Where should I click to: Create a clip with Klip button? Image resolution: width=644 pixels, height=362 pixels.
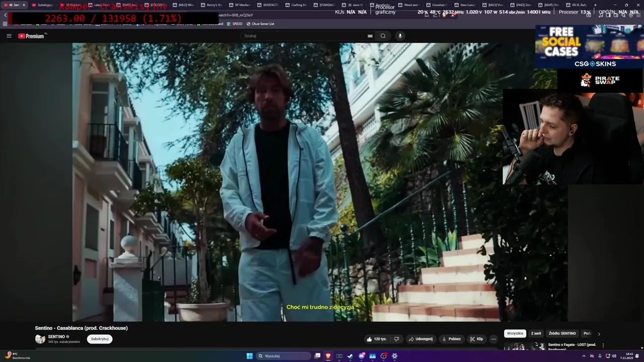coord(476,339)
